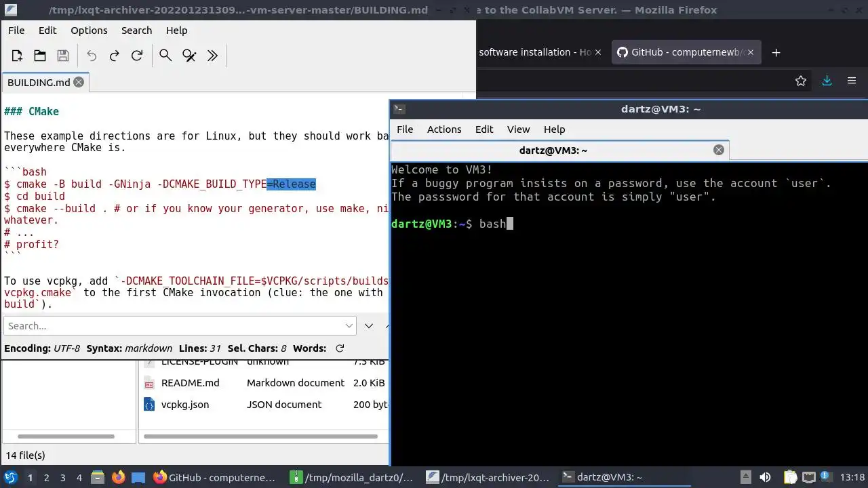Switch to the GitHub computernewb Firefox tab
The image size is (868, 488).
[x=686, y=52]
